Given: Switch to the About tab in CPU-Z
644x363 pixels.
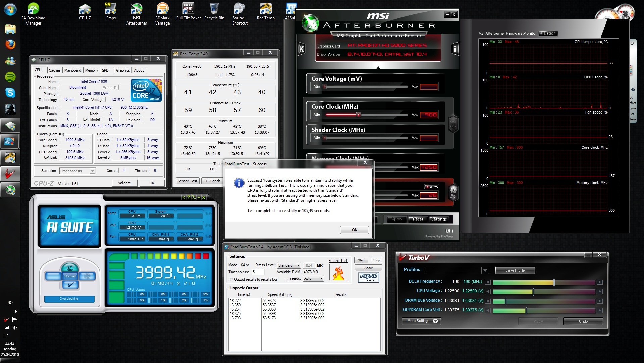Looking at the screenshot, I should click(139, 70).
